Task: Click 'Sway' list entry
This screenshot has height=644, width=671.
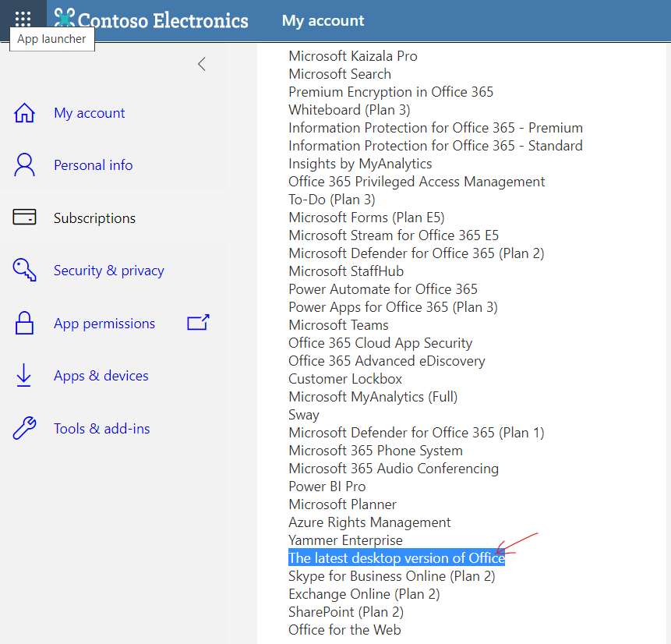Action: tap(304, 415)
